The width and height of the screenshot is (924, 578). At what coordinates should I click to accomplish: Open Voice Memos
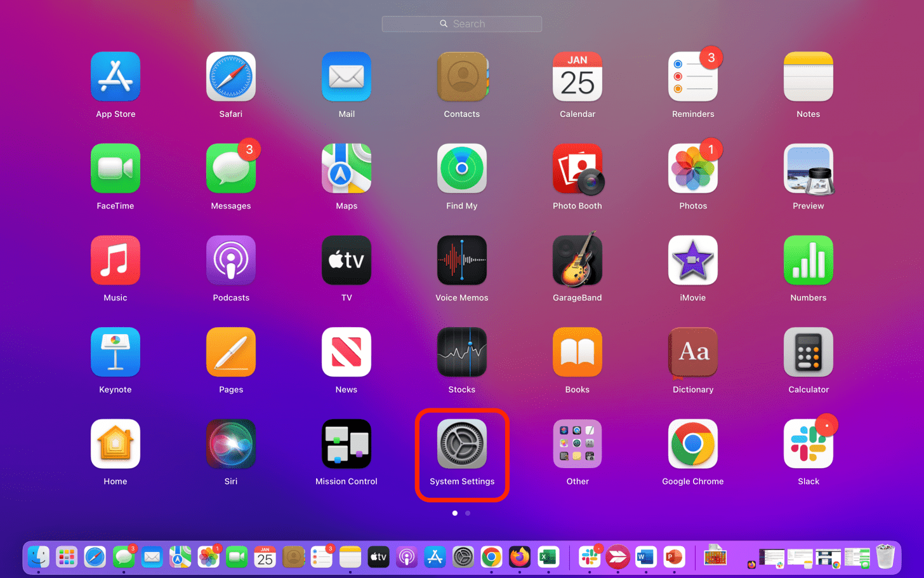tap(462, 260)
